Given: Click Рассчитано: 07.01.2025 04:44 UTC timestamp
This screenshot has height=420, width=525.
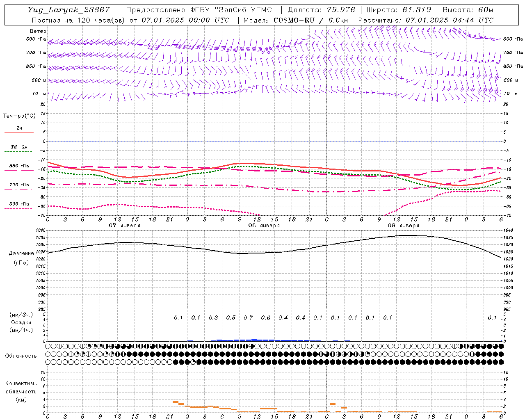Looking at the screenshot, I should tap(426, 20).
